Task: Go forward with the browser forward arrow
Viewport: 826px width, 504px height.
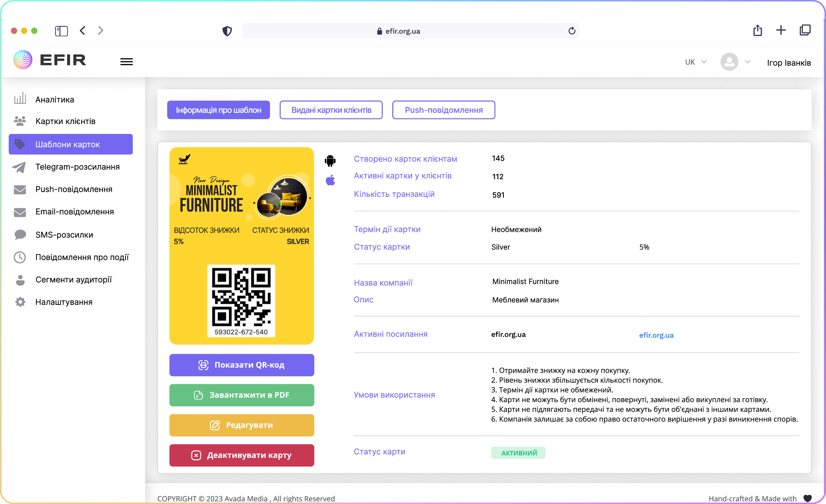Action: [x=101, y=31]
